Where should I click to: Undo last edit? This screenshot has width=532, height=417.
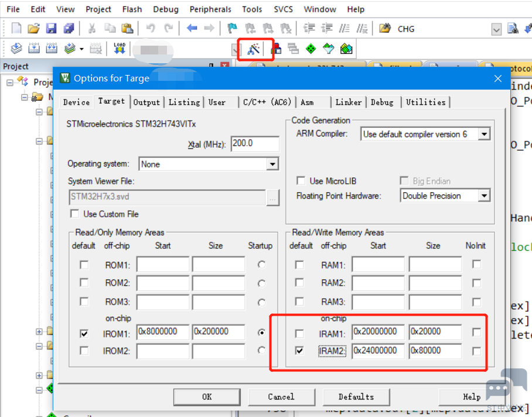(x=151, y=29)
